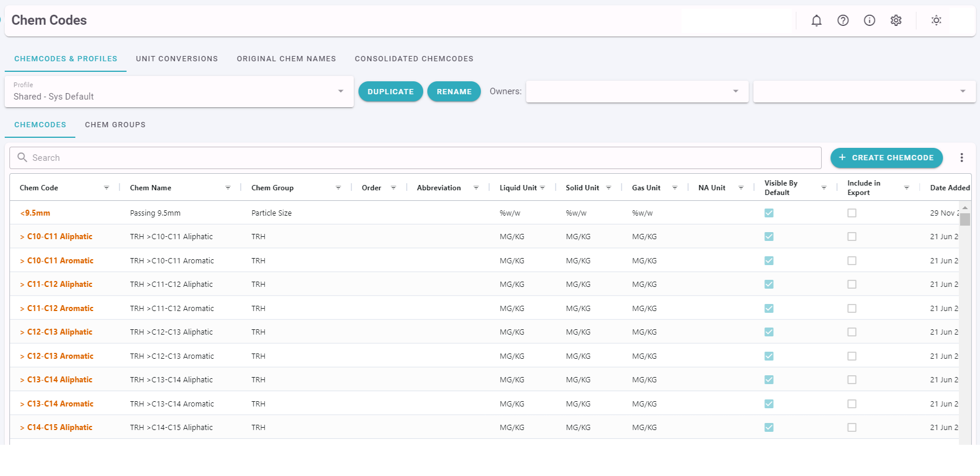Click the Create Chemcode button
The image size is (980, 476).
coord(886,157)
